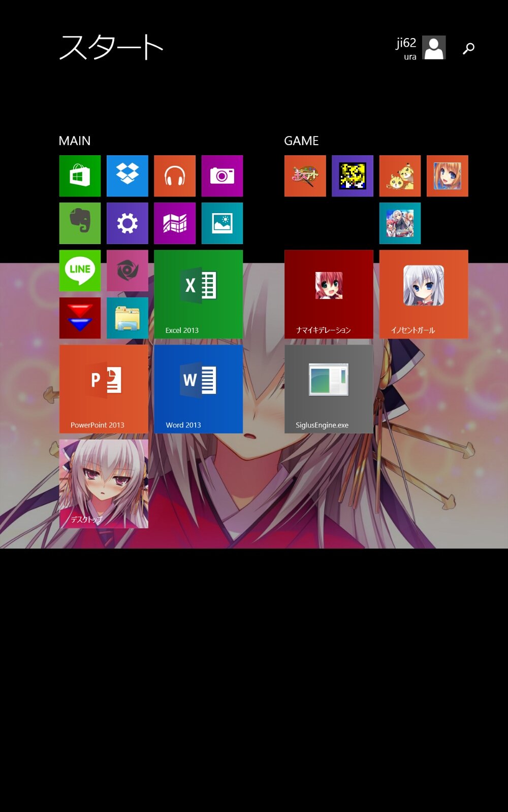Open the デスクトップ desktop tile

104,484
